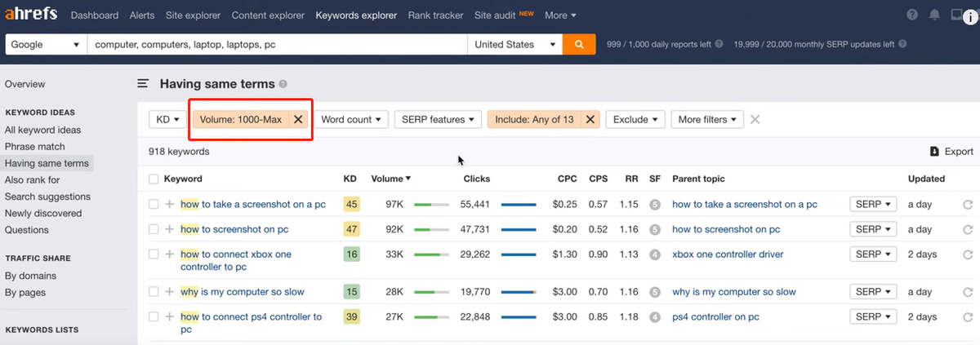Open the Google search engine dropdown
980x345 pixels.
tap(46, 45)
